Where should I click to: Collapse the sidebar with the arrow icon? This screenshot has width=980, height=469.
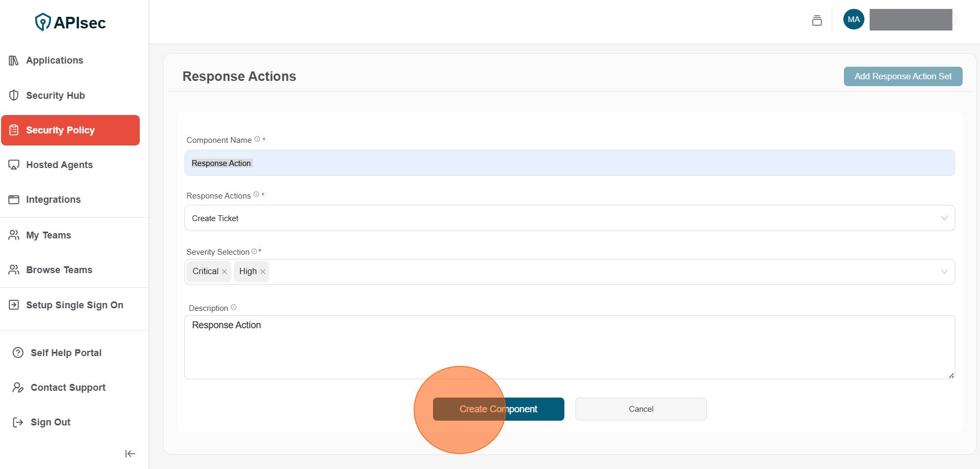tap(130, 454)
